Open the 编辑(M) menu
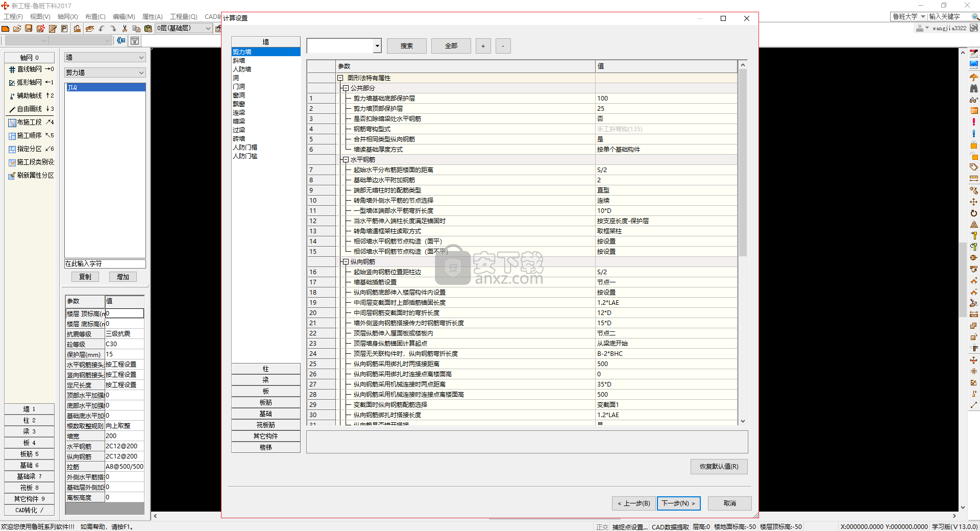This screenshot has height=531, width=980. pos(124,17)
